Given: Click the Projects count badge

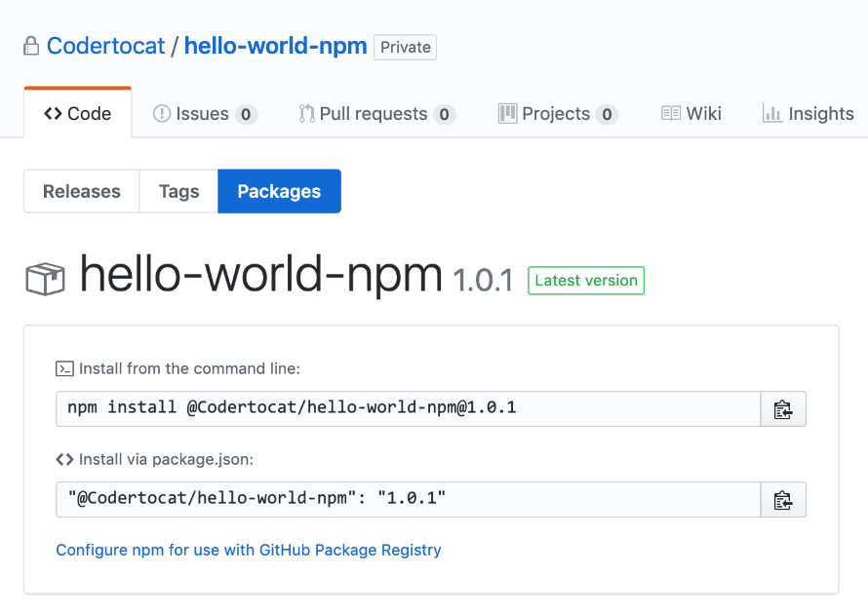Looking at the screenshot, I should [608, 114].
